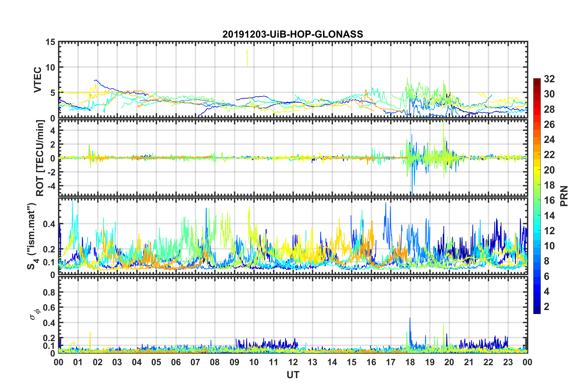Click the ROT axis tick label 4
586x392 pixels.
point(53,130)
